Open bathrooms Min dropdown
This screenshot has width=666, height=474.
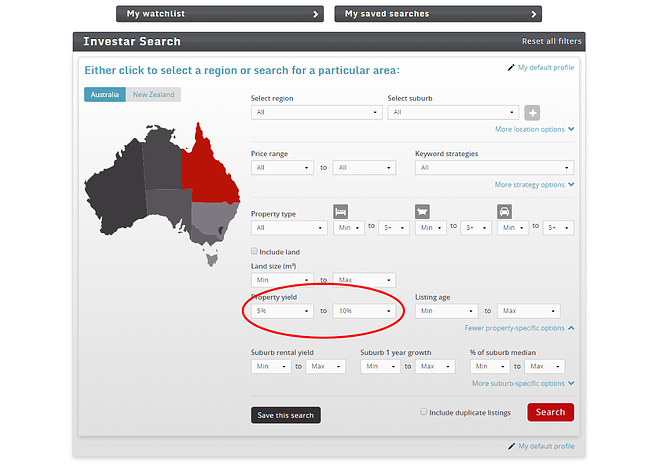click(x=431, y=228)
